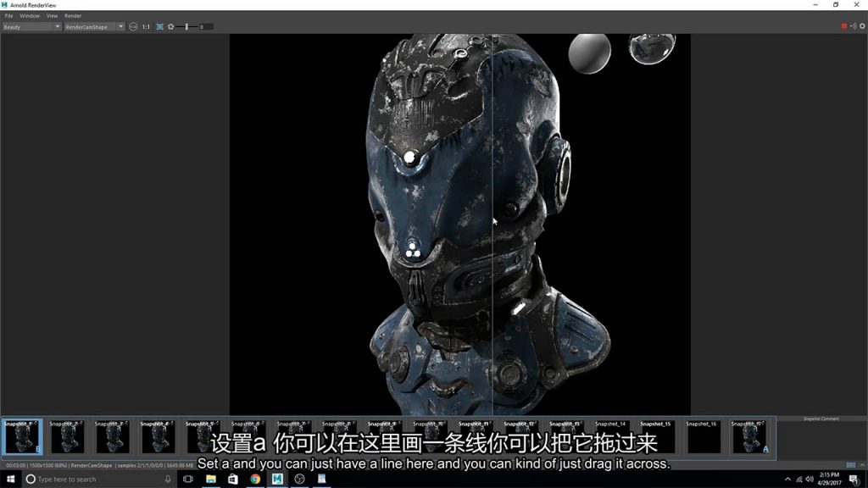The width and height of the screenshot is (868, 488).
Task: Open the last pinned taskbar app
Action: [x=321, y=480]
